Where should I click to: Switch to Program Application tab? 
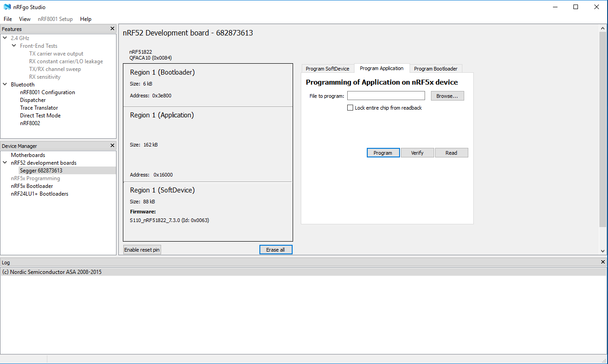[x=382, y=68]
